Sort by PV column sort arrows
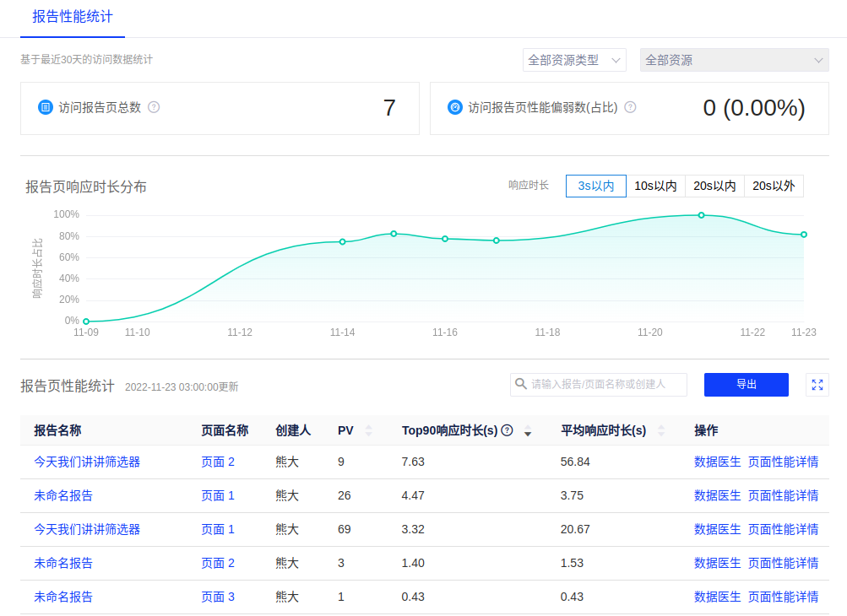Viewport: 847px width, 616px height. 368,430
